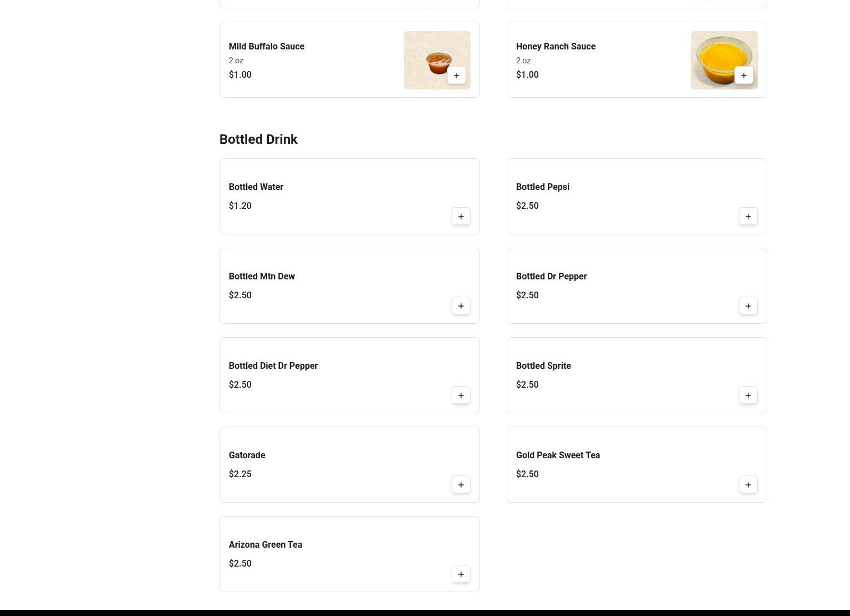This screenshot has width=850, height=616.
Task: Add Bottled Diet Dr Pepper with plus
Action: point(461,395)
